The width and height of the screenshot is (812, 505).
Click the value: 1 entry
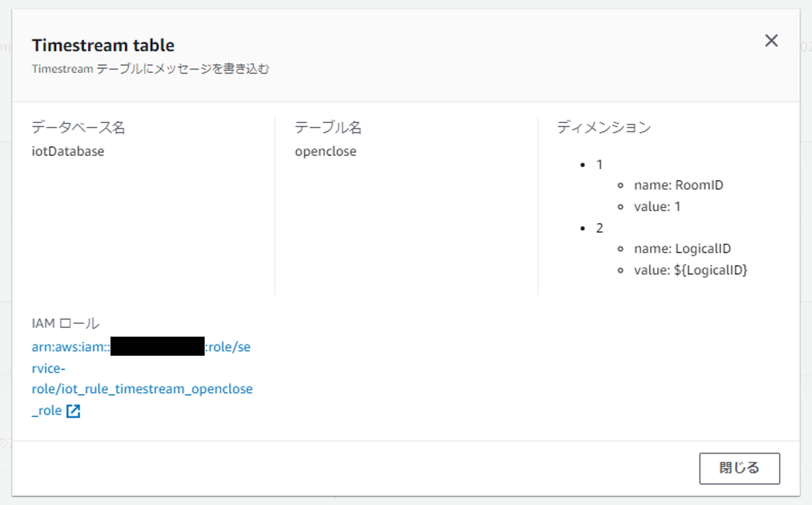click(657, 207)
